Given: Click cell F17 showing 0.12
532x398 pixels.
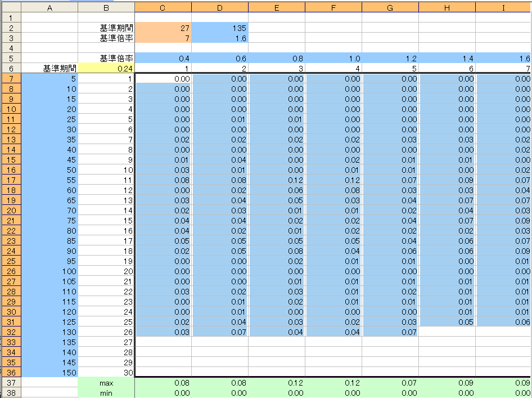Looking at the screenshot, I should coord(333,180).
